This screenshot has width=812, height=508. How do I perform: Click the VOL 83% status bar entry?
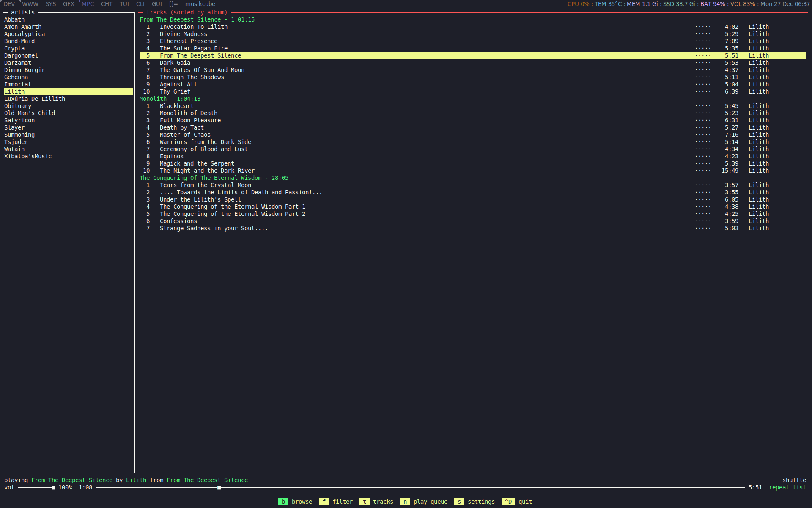tap(743, 4)
